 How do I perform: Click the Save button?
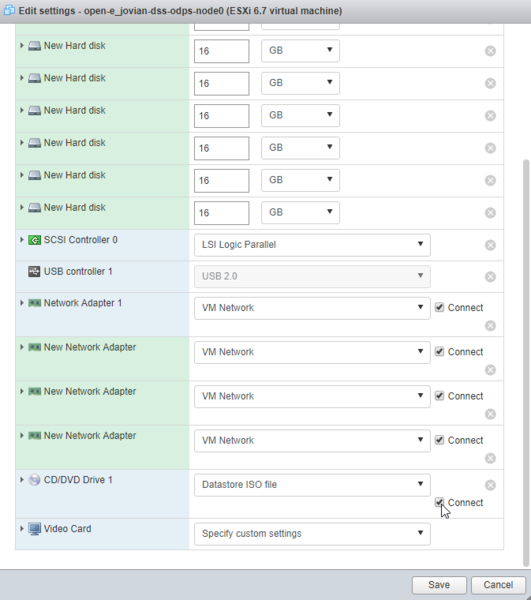tap(439, 585)
